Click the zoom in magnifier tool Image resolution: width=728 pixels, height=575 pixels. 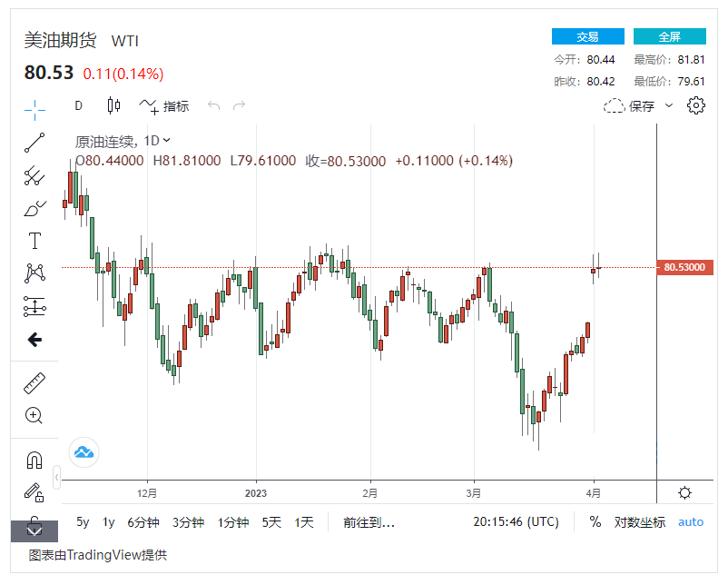point(34,416)
